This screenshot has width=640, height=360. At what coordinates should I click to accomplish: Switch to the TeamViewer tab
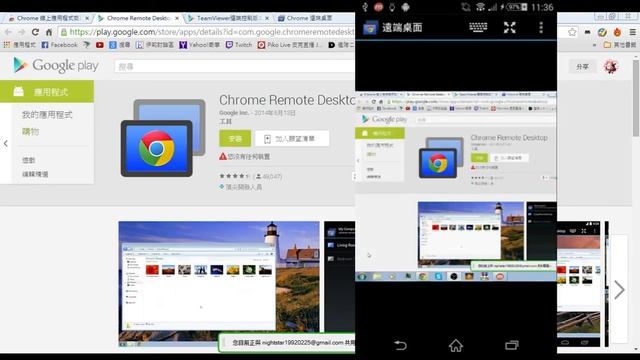point(228,18)
